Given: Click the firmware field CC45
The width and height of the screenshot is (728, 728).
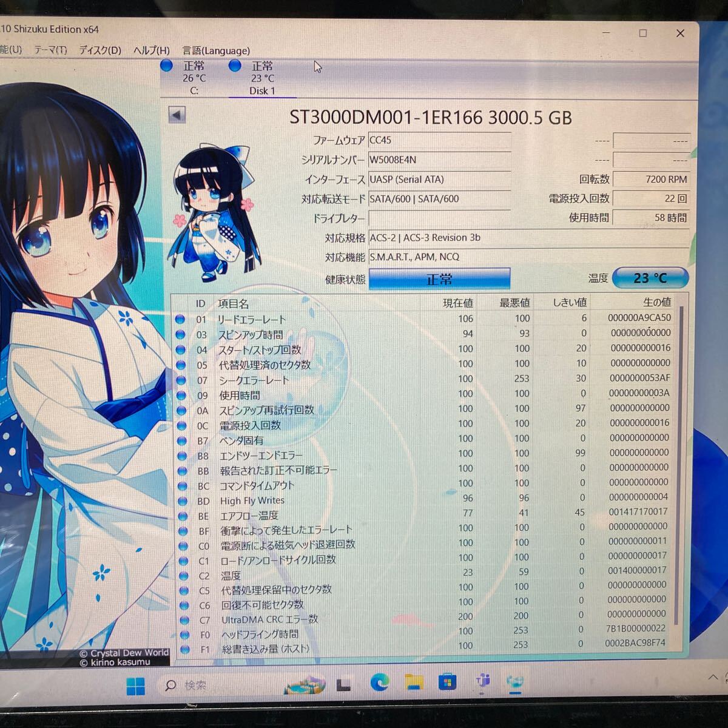Looking at the screenshot, I should (439, 140).
